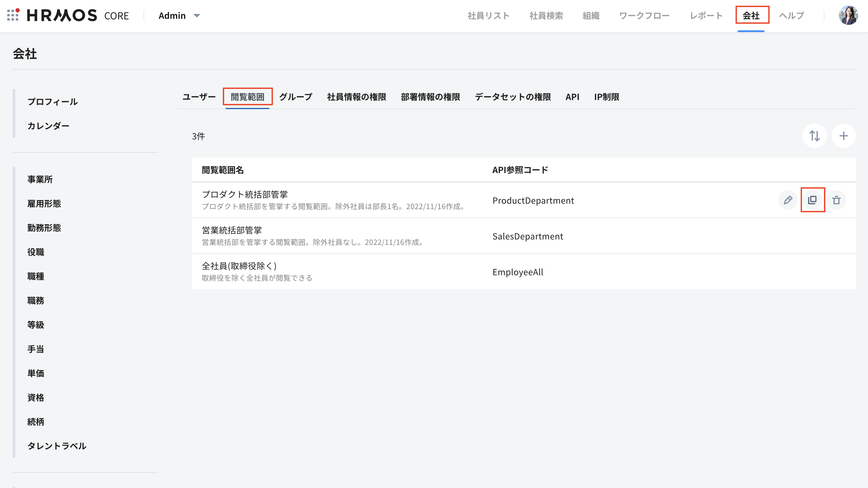Delete プロダクト統括部管掌 with the trash icon
This screenshot has width=868, height=488.
click(836, 200)
